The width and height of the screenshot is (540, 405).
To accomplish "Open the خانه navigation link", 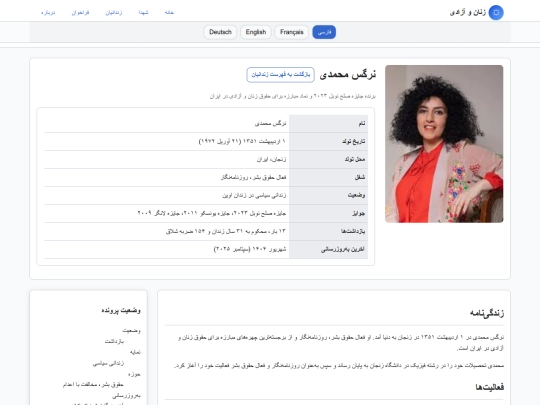I will 169,12.
